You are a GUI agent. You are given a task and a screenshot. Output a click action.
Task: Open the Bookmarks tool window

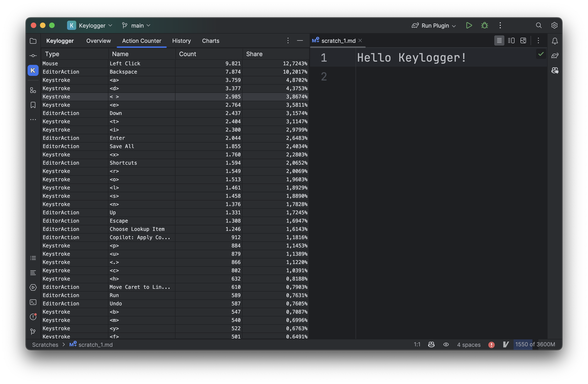click(x=33, y=105)
